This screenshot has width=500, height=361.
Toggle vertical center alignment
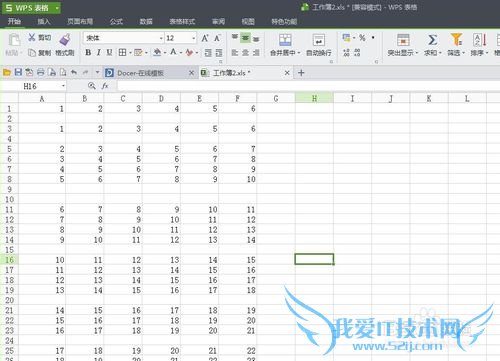tap(245, 38)
